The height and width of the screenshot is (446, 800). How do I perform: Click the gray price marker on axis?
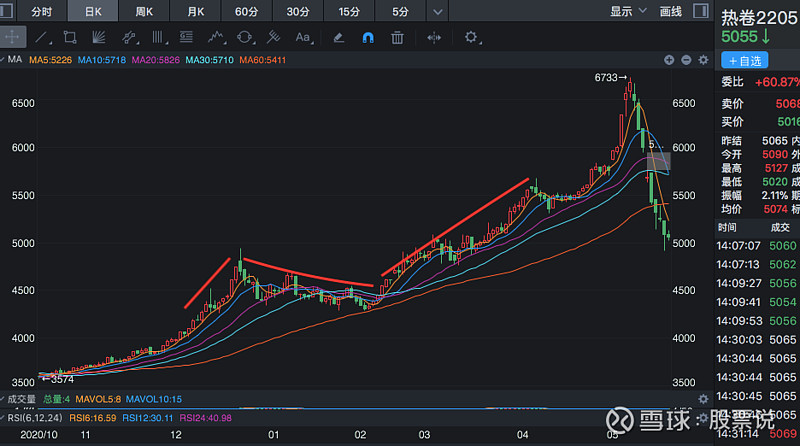(x=657, y=159)
